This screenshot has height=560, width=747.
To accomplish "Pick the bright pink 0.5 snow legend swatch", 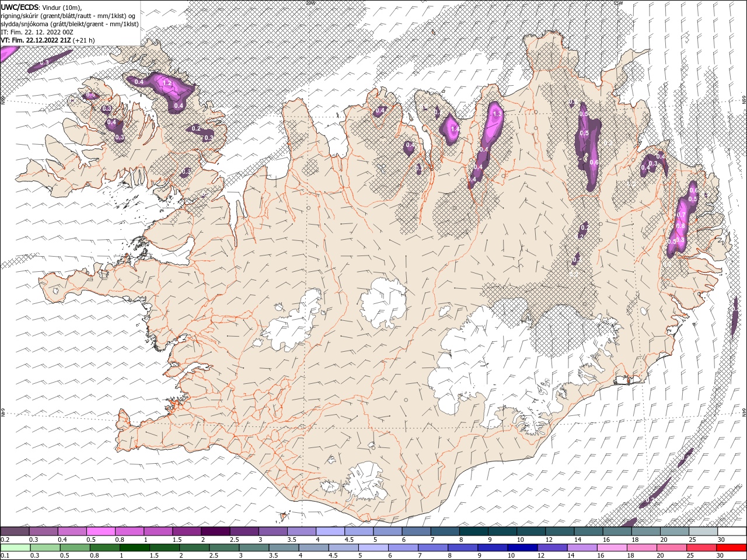I will [100, 531].
